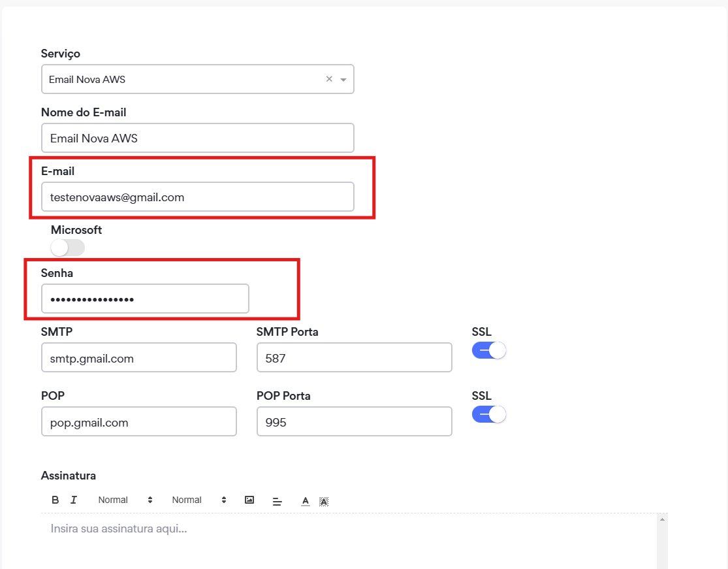
Task: Open the Serviço dropdown list
Action: 342,78
